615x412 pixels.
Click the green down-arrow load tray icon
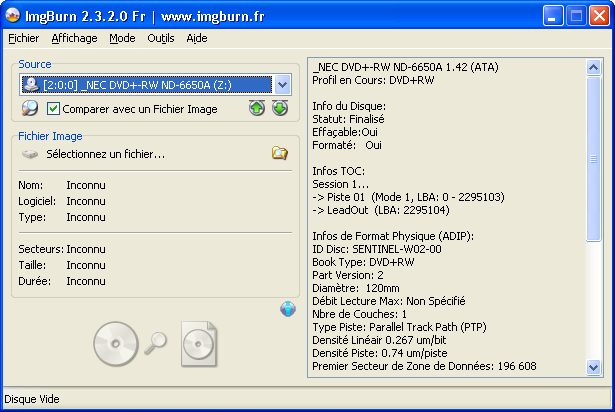coord(280,108)
